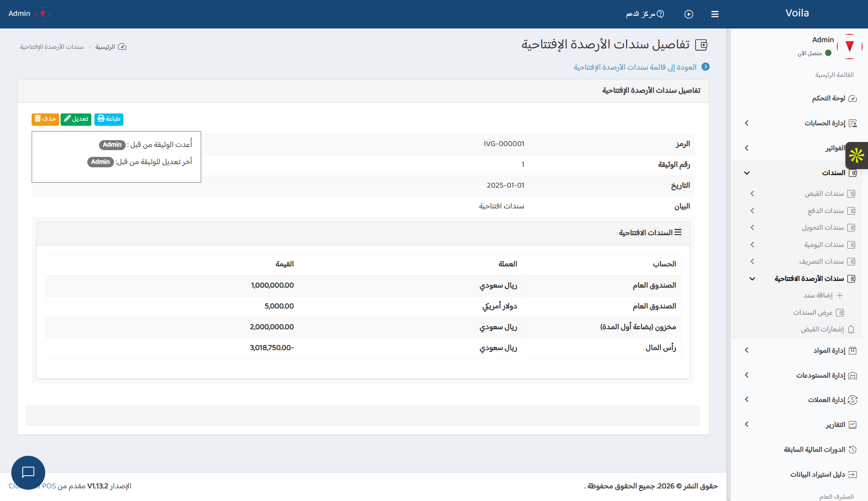Viewport: 868px width, 501px height.
Task: Expand إدارة الحسابات sidebar section chevron
Action: point(747,123)
